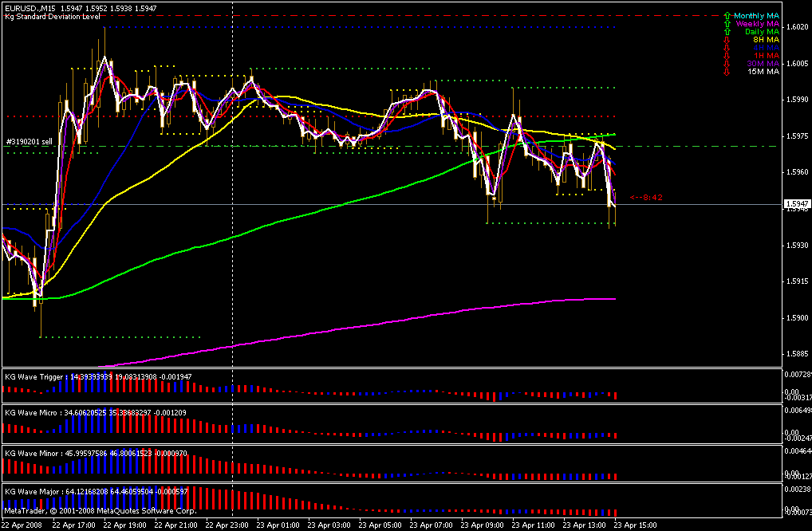Click the 22 Apr 19:00 time label
This screenshot has height=531, width=812.
tap(124, 525)
